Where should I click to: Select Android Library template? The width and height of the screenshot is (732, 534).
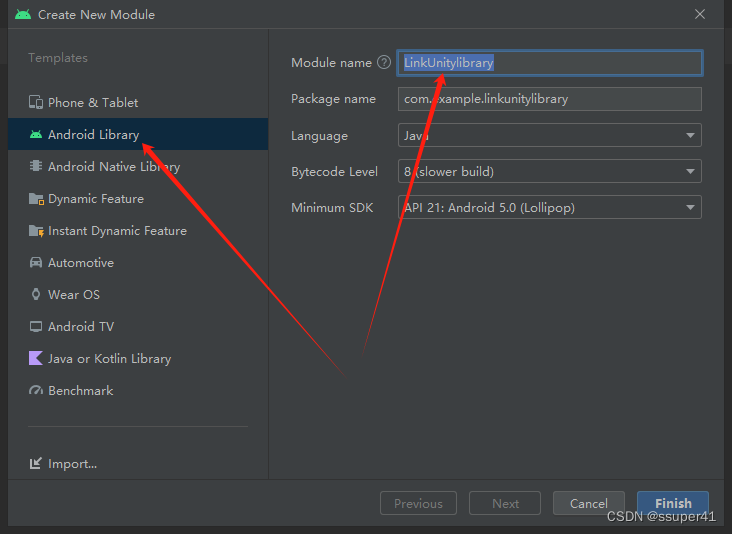[x=138, y=134]
